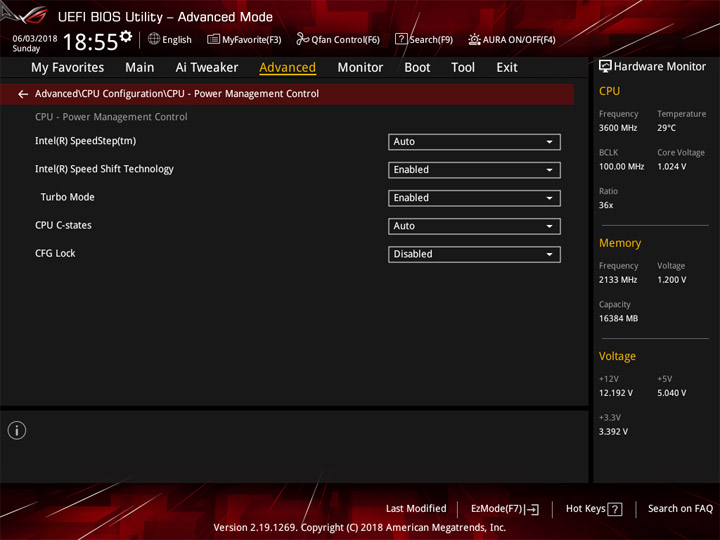Viewport: 720px width, 540px height.
Task: Open Qfan Control(F6)
Action: [x=338, y=39]
